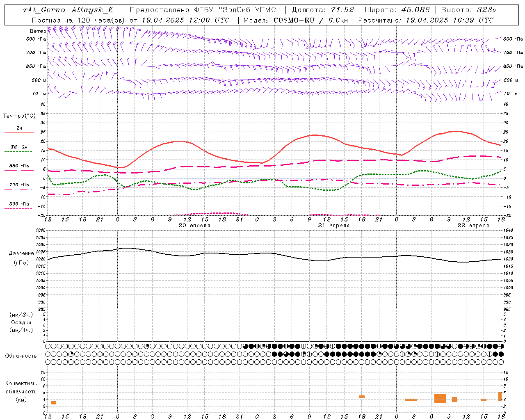This screenshot has height=420, width=525.
Task: Click the "Облачность" cloud cover label
Action: point(21,356)
